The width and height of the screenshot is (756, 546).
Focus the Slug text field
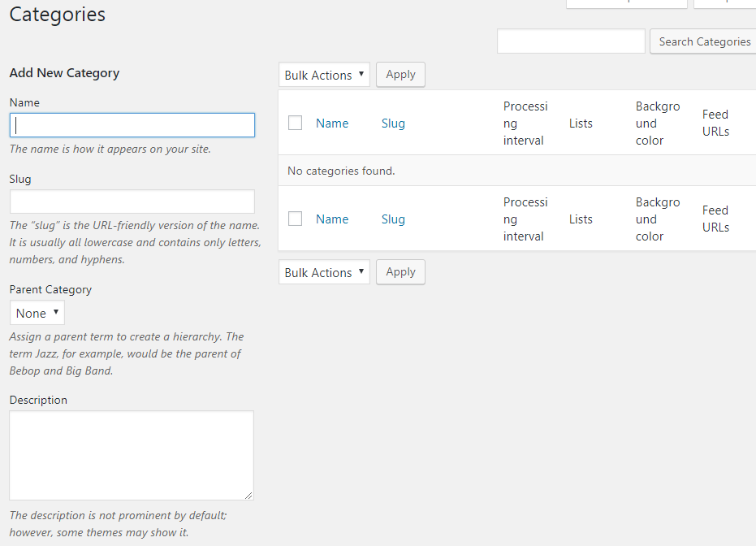(x=132, y=201)
